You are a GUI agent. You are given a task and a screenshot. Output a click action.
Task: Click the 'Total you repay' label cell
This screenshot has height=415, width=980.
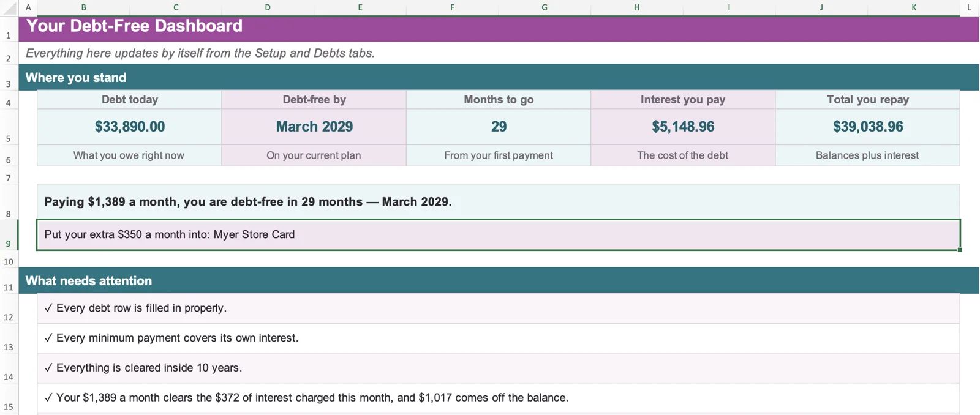tap(868, 100)
